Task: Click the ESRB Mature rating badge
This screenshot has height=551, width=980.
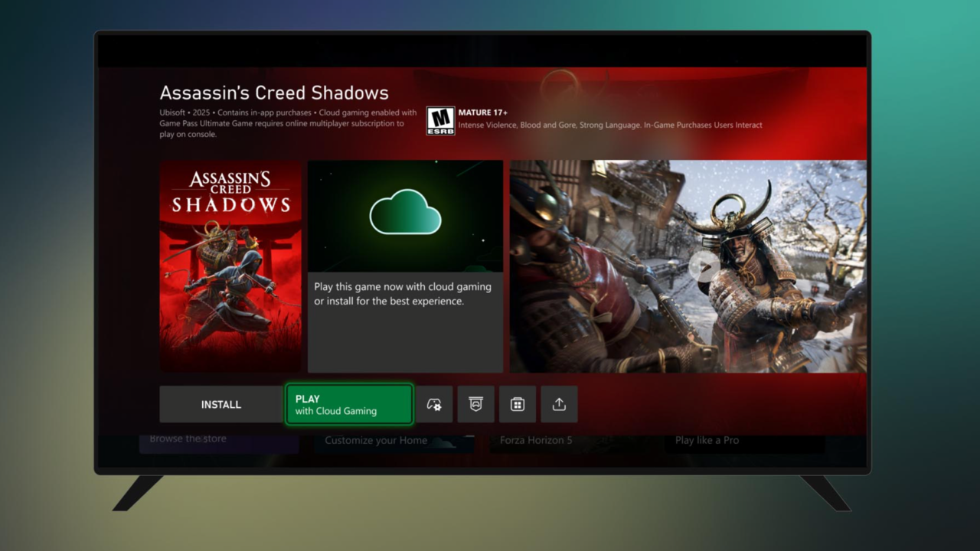Action: tap(440, 121)
